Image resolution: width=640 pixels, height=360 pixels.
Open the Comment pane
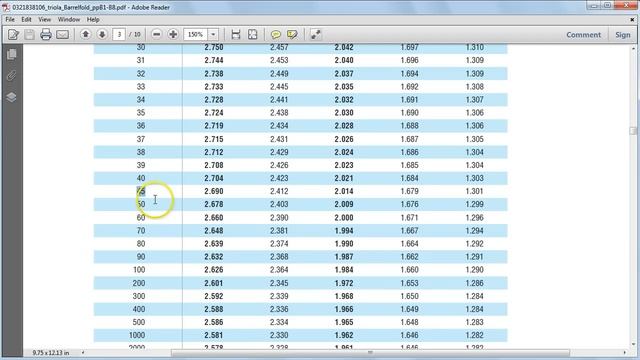point(583,35)
